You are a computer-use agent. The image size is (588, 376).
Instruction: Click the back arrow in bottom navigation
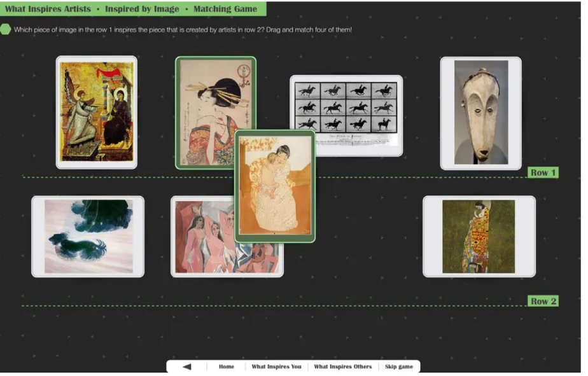[x=187, y=366]
